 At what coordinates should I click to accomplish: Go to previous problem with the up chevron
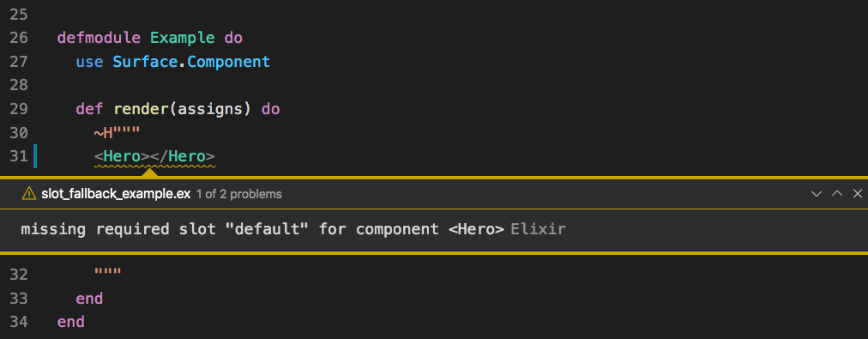pyautogui.click(x=837, y=194)
